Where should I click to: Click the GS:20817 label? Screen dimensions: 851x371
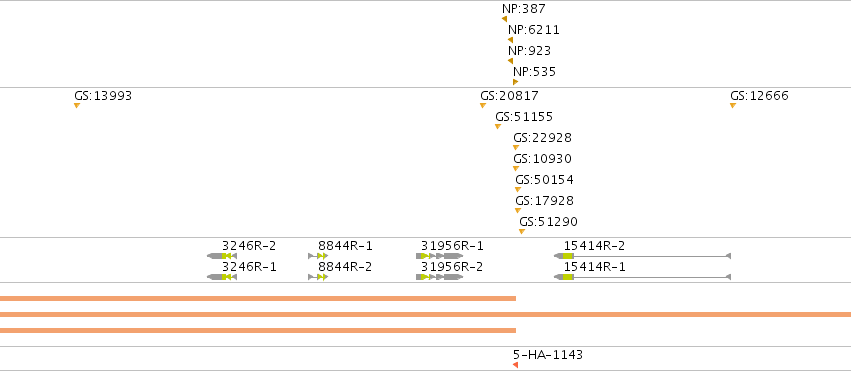click(x=509, y=96)
